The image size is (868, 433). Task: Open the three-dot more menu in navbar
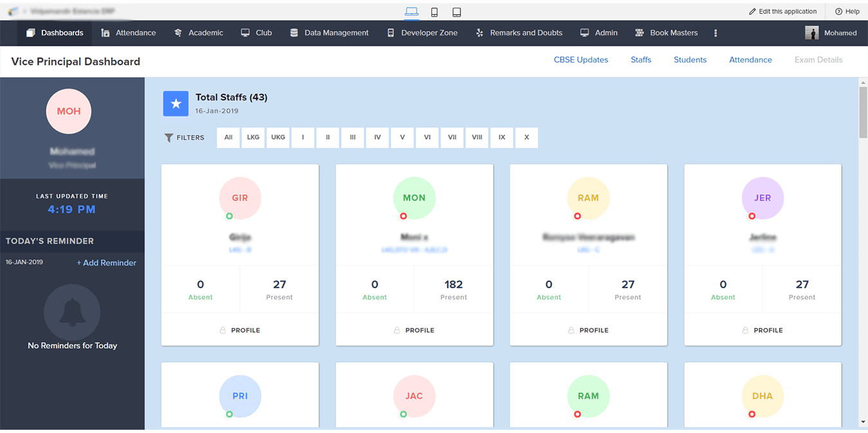pos(716,33)
